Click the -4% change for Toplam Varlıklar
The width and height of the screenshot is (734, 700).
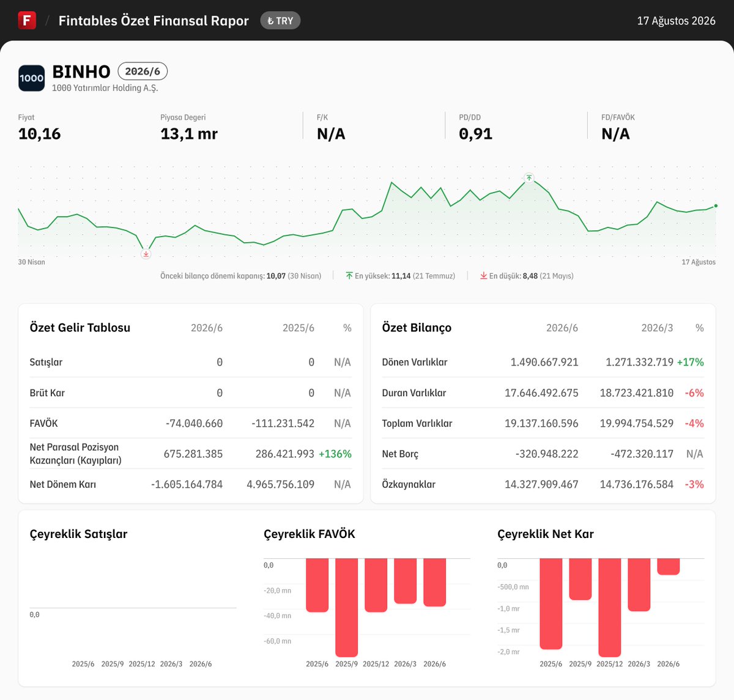pos(694,423)
